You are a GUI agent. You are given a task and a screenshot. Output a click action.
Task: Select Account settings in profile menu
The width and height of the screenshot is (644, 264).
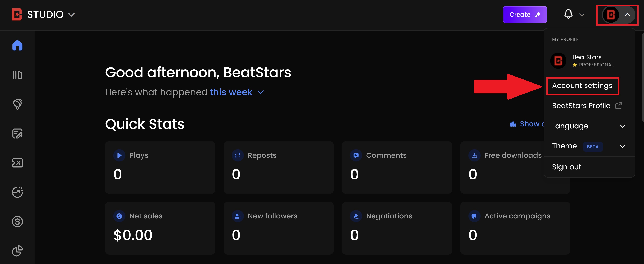click(582, 86)
